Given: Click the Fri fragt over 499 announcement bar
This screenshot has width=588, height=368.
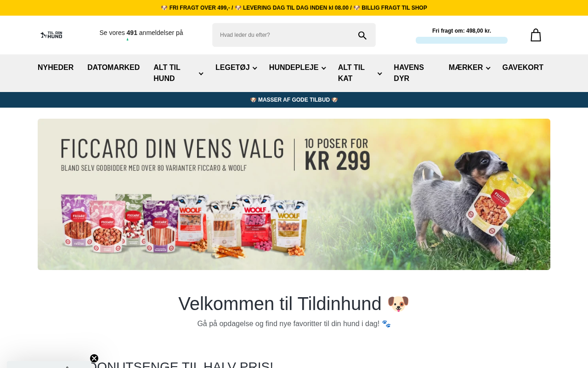Looking at the screenshot, I should [294, 8].
